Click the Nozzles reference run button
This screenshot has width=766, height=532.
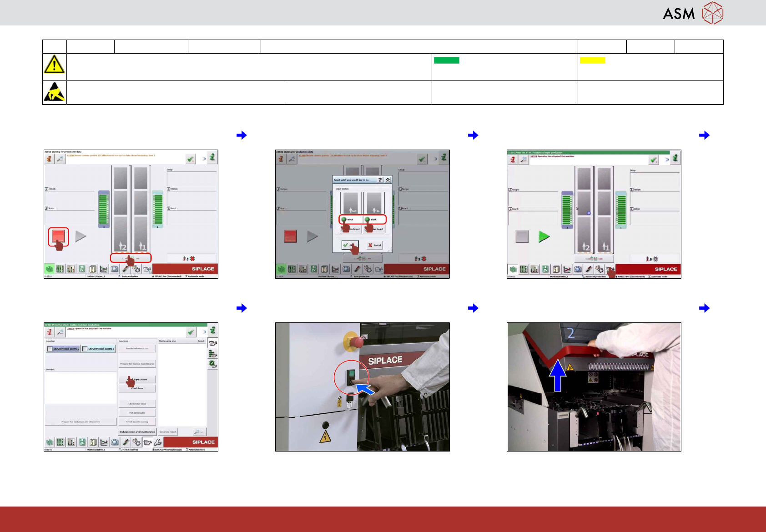137,348
